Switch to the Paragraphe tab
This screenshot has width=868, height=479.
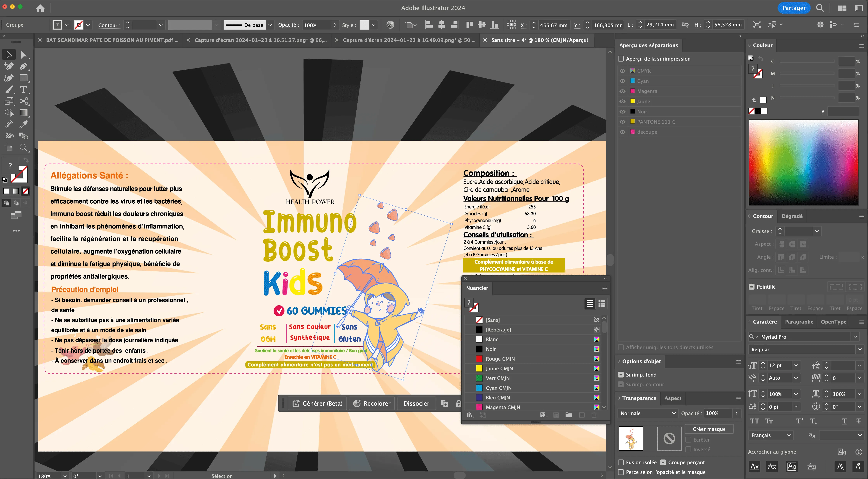pyautogui.click(x=799, y=322)
